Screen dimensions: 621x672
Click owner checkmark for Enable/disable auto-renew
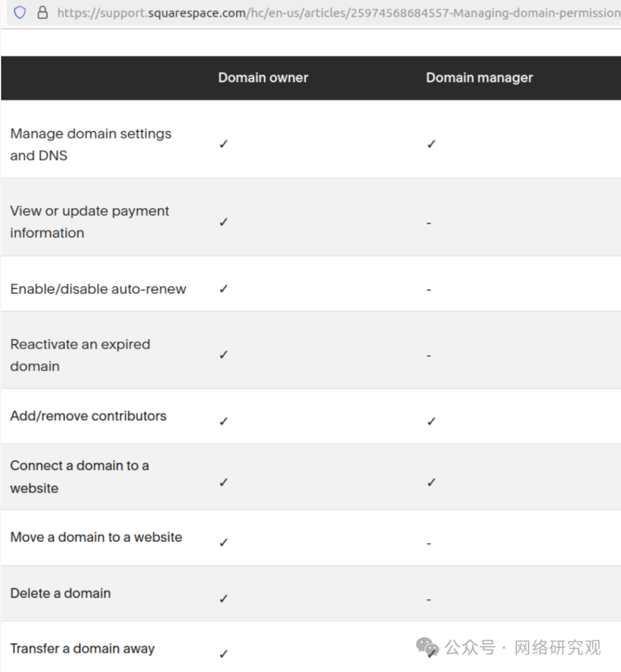click(224, 289)
